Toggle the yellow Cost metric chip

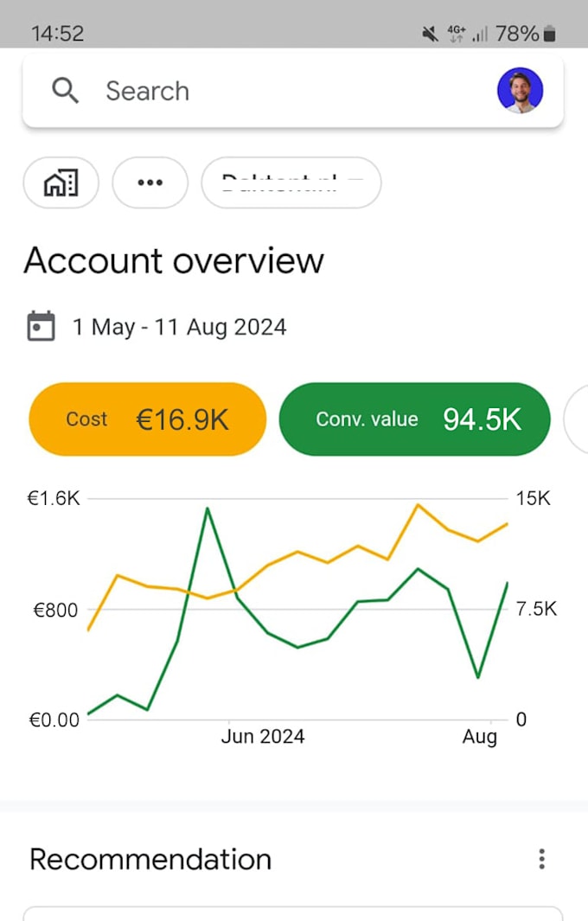coord(147,419)
